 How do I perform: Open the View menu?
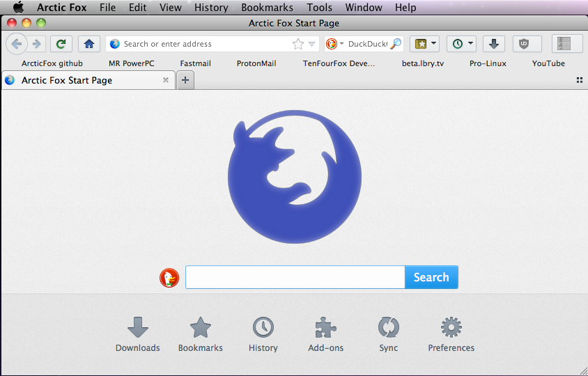pyautogui.click(x=171, y=8)
